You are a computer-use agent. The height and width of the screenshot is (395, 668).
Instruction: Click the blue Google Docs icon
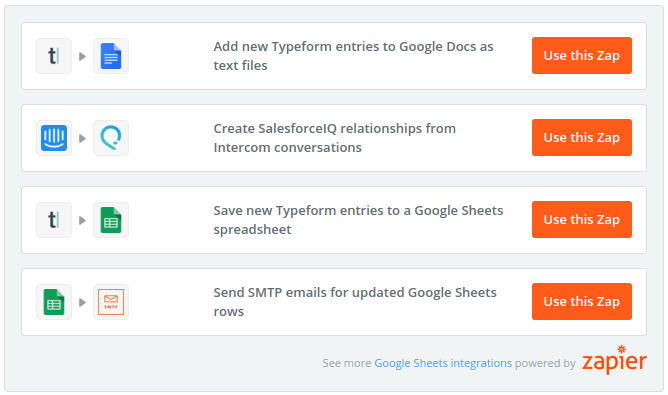tap(111, 56)
